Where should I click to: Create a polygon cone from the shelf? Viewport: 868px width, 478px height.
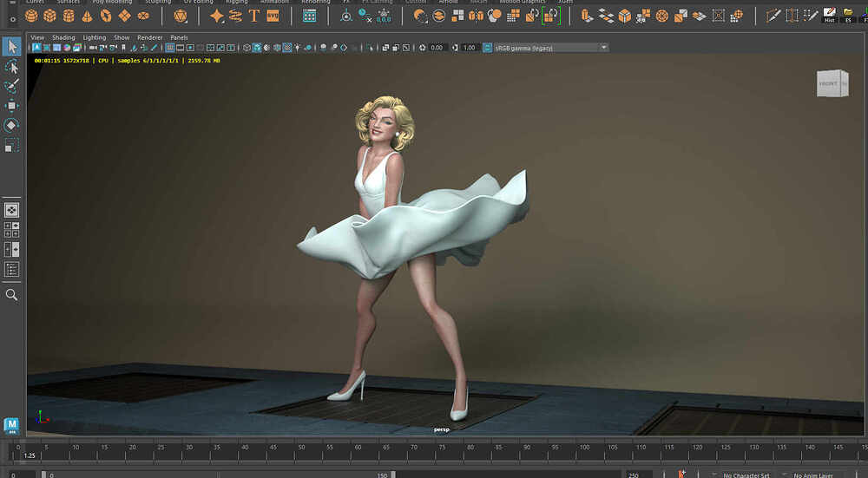point(87,16)
